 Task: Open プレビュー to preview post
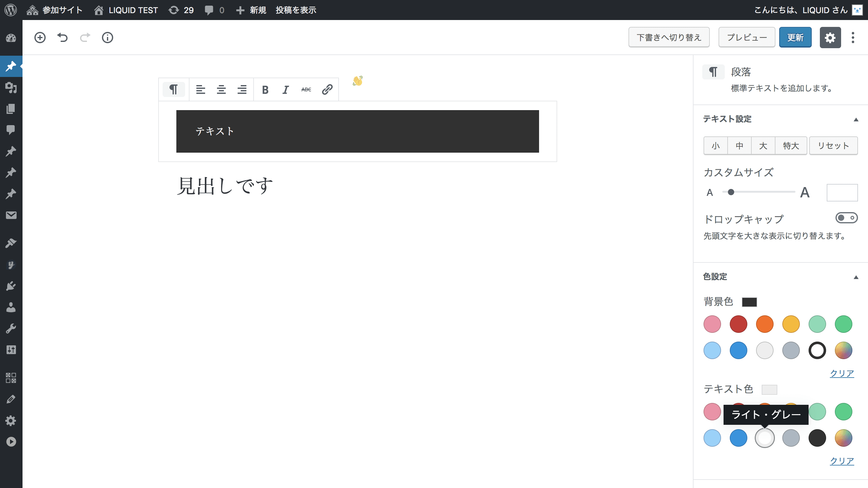pos(747,37)
